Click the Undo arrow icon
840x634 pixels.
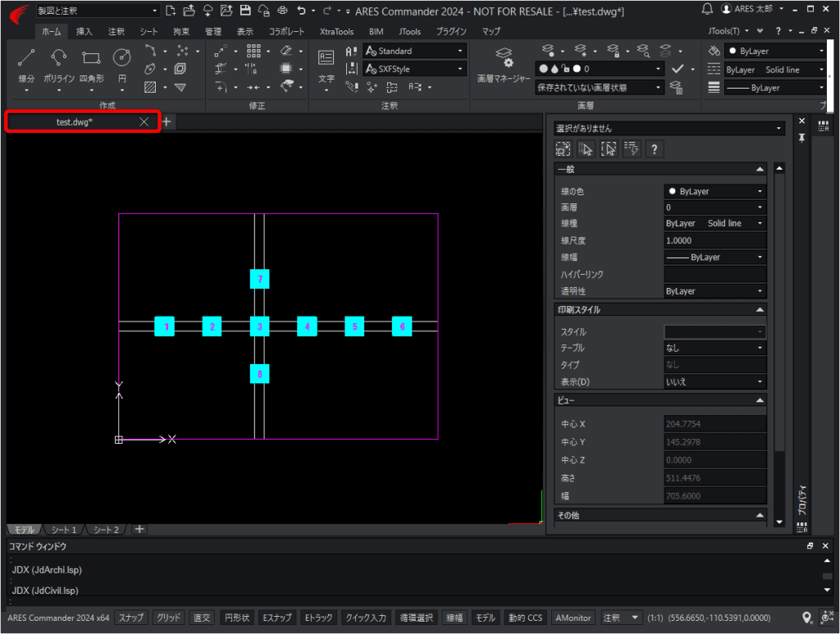coord(302,10)
